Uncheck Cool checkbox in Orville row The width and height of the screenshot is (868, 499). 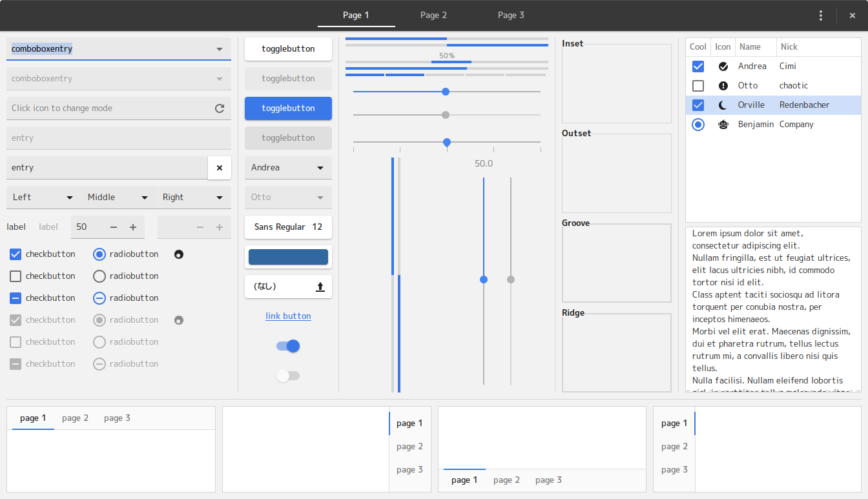[x=698, y=105]
